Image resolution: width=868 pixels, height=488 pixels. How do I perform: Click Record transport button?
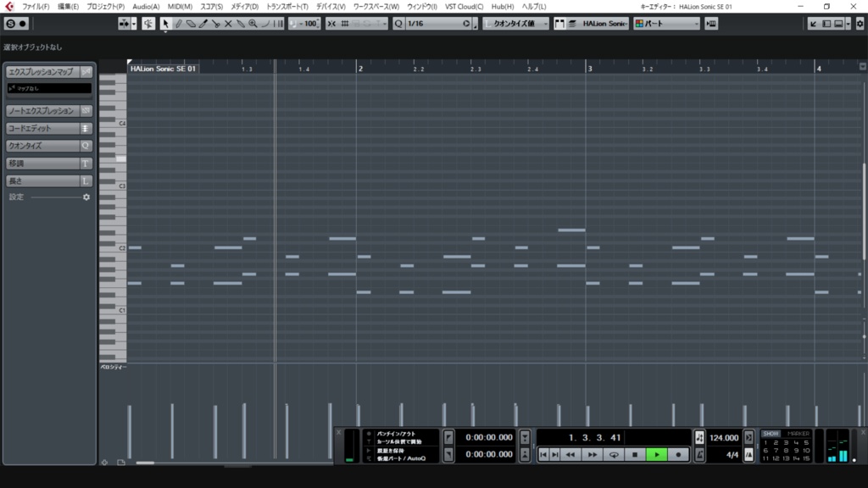(x=678, y=455)
